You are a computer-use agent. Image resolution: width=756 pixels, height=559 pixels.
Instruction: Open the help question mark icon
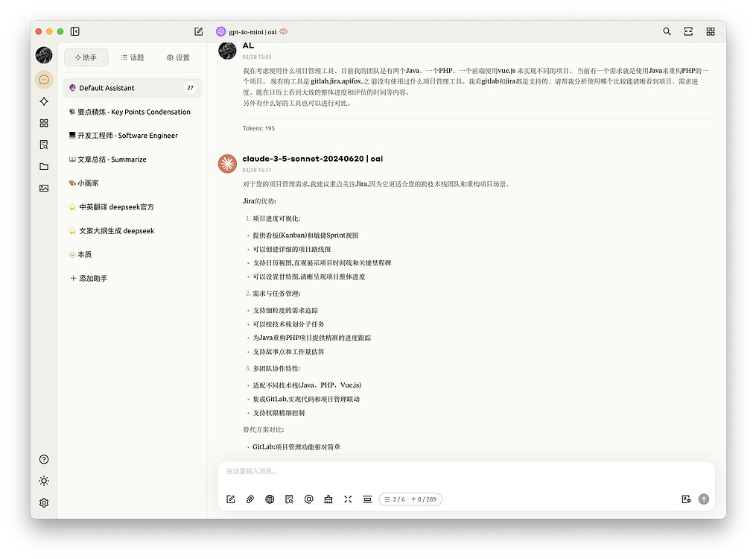coord(44,459)
